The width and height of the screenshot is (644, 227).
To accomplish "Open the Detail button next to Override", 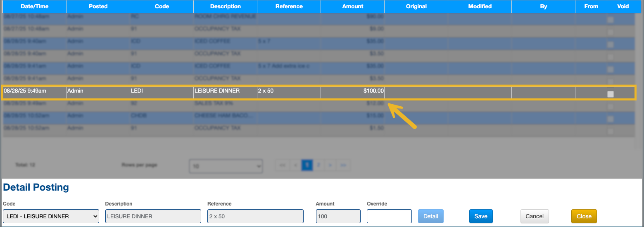I will [x=430, y=216].
